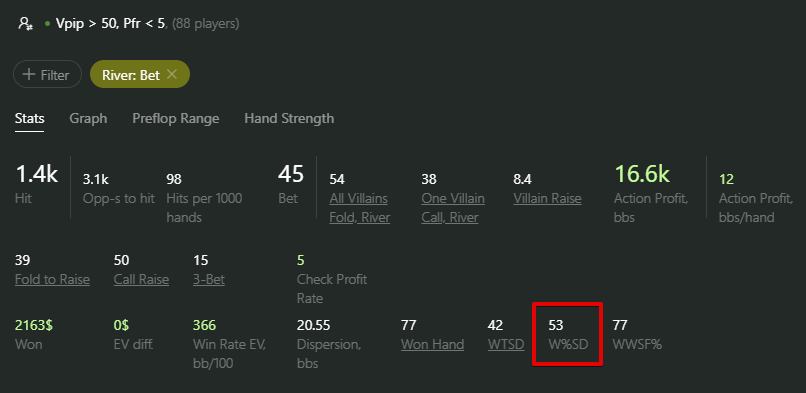
Task: Open One Villain Call, River stat
Action: pos(453,208)
